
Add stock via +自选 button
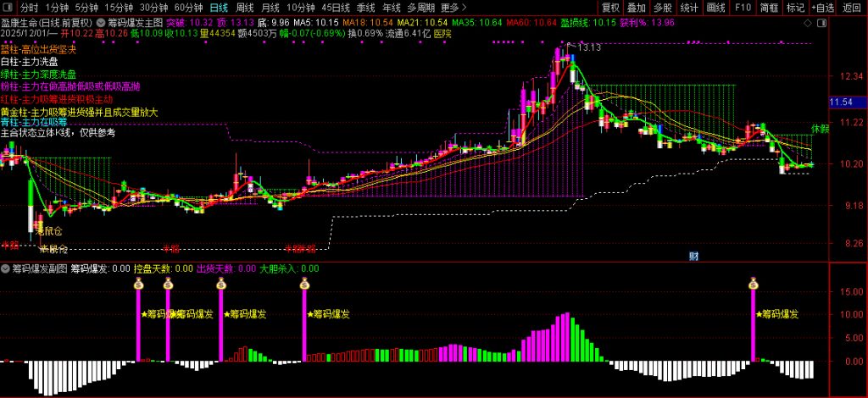(822, 8)
